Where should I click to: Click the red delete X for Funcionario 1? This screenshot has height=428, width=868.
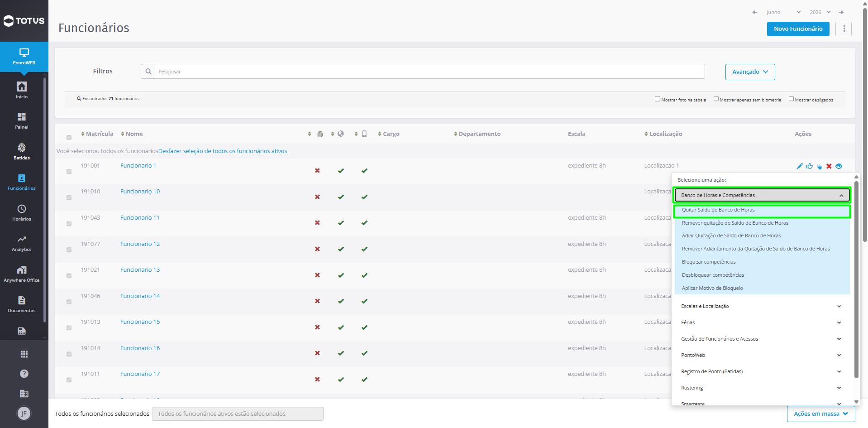tap(829, 166)
